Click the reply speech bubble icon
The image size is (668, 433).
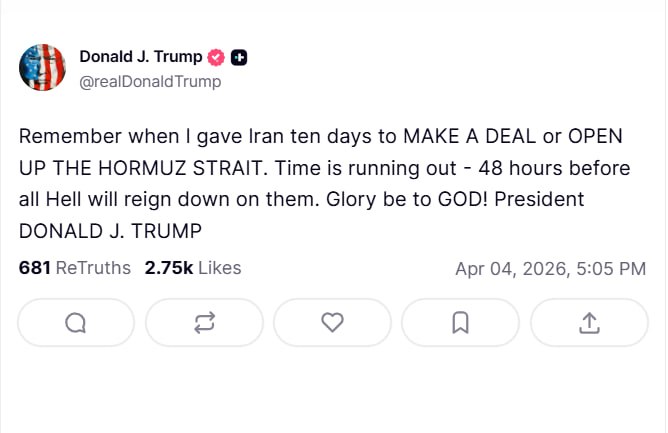point(76,322)
